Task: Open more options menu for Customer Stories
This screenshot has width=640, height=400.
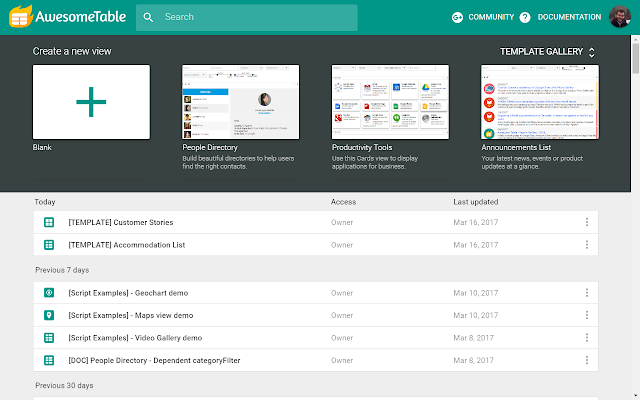Action: coord(587,222)
